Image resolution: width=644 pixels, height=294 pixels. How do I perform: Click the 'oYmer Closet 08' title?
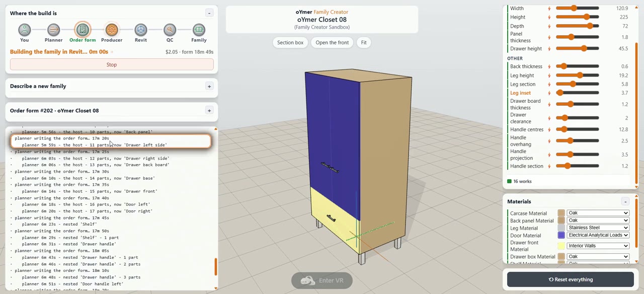322,20
